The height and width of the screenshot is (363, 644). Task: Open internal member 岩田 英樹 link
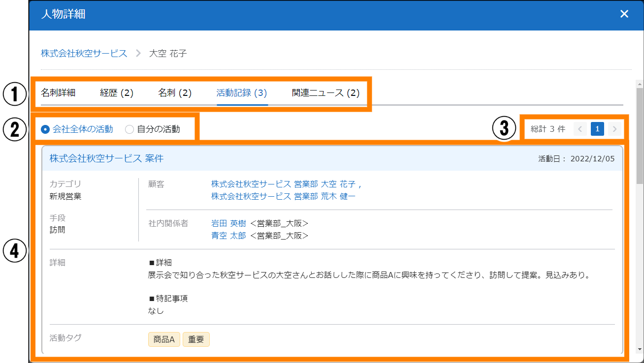[x=228, y=224]
